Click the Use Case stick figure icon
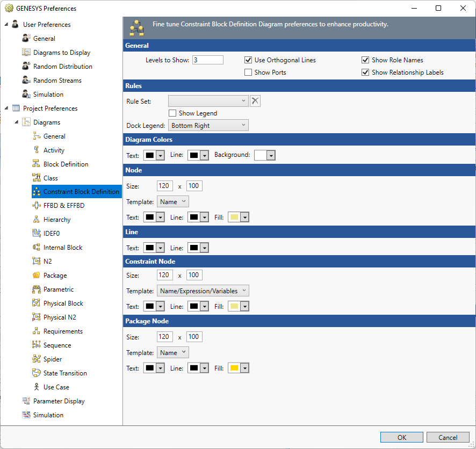This screenshot has width=476, height=449. (37, 387)
